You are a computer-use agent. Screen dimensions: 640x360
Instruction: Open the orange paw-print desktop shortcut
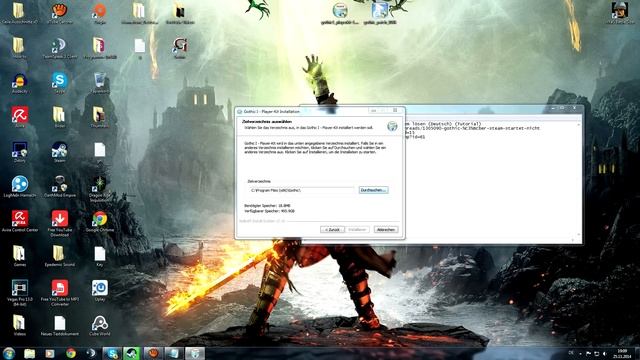click(x=60, y=12)
